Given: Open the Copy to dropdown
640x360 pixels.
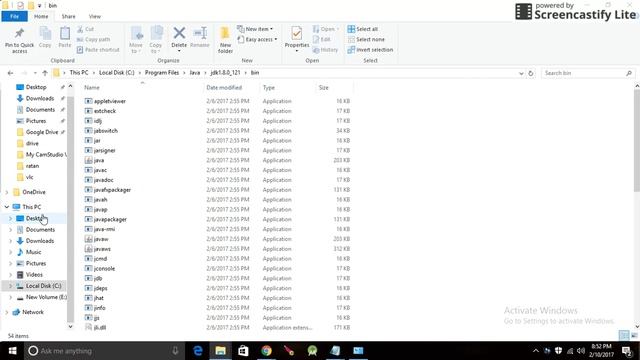Looking at the screenshot, I should 156,40.
